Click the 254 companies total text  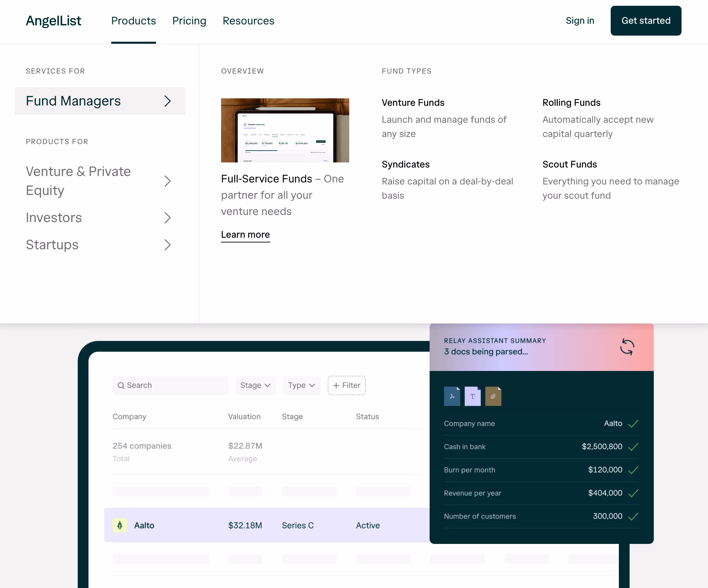pos(142,446)
